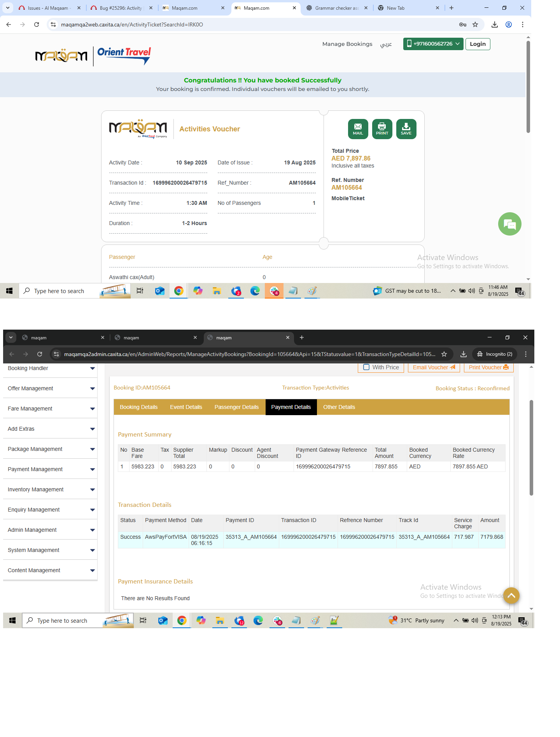Viewport: 560px width, 737px height.
Task: Click the Email Voucher button
Action: coord(434,367)
